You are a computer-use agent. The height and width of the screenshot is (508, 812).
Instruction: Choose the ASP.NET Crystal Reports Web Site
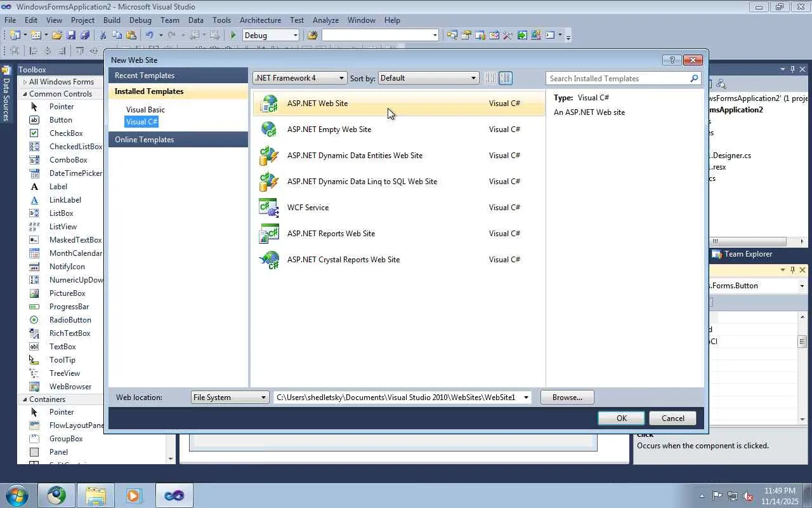coord(399,260)
